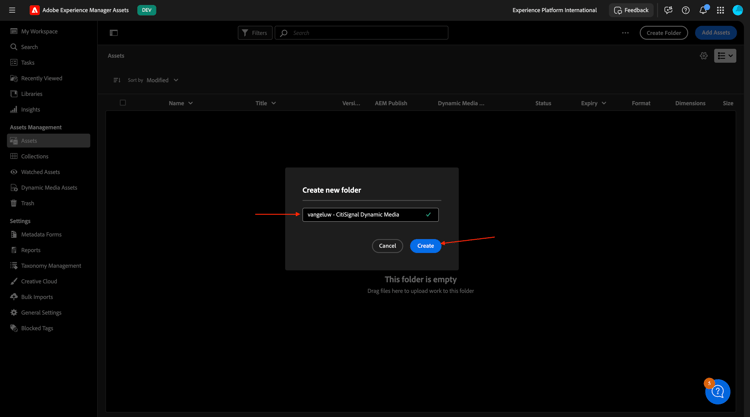Open the Sort by Modified dropdown
Image resolution: width=750 pixels, height=417 pixels.
pyautogui.click(x=162, y=80)
